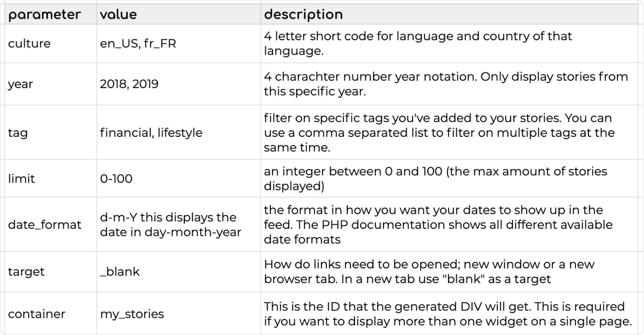Screen dimensions: 644x335
Task: Select the 0-100 value cell
Action: pyautogui.click(x=178, y=178)
